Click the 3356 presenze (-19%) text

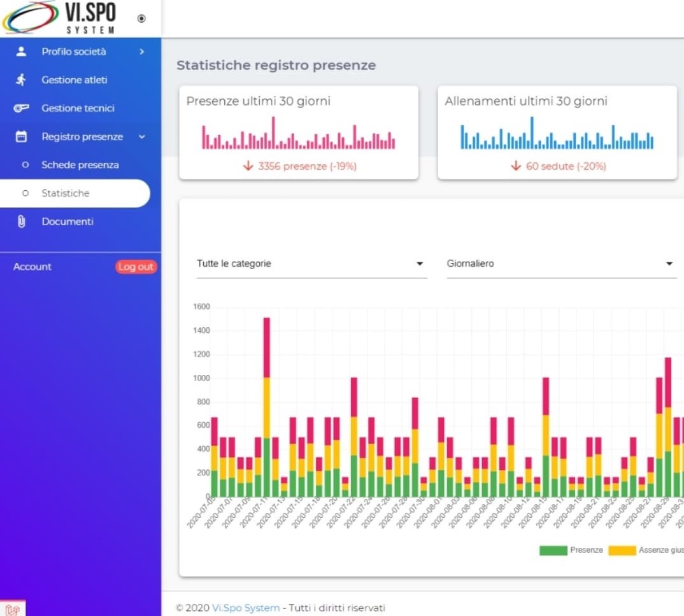[x=308, y=166]
